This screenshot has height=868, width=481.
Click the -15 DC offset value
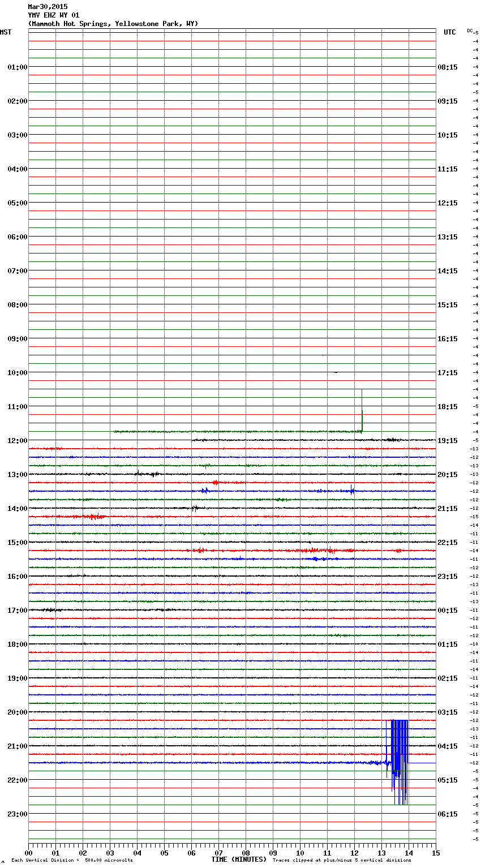click(x=475, y=517)
